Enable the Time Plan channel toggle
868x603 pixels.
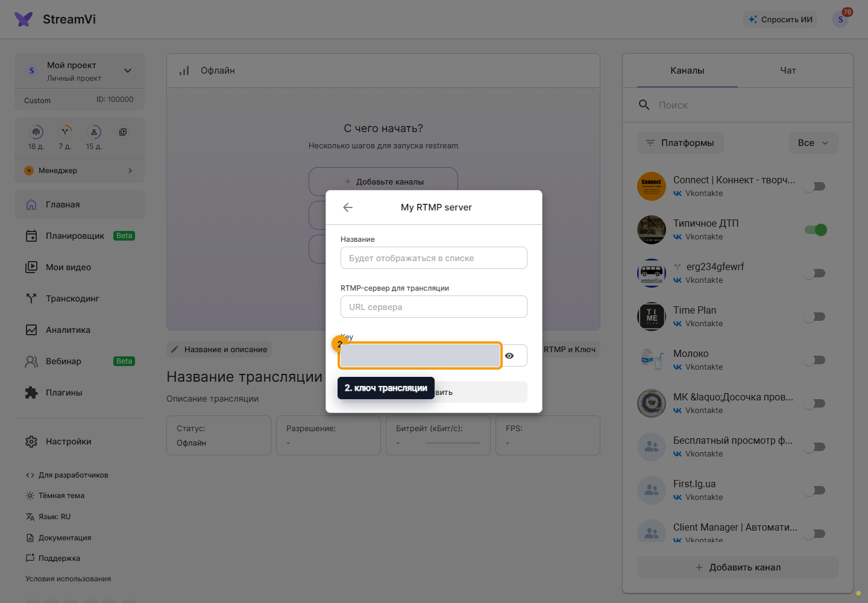(816, 317)
